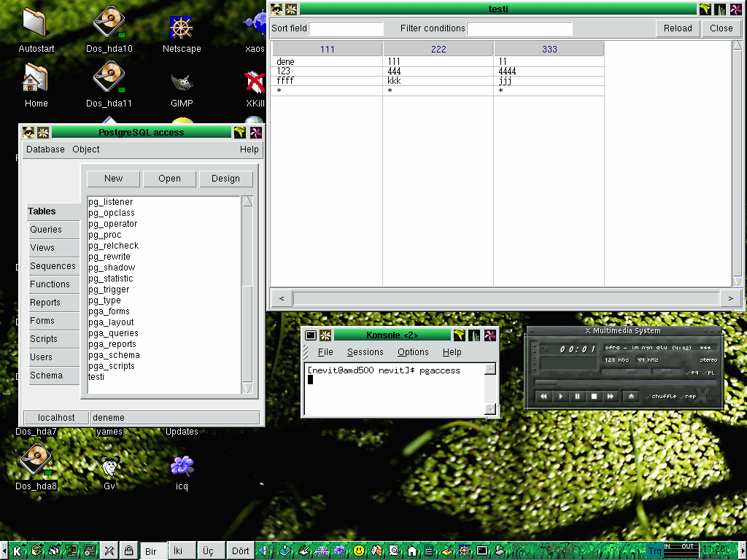
Task: Click the Sort field input box
Action: [x=347, y=28]
